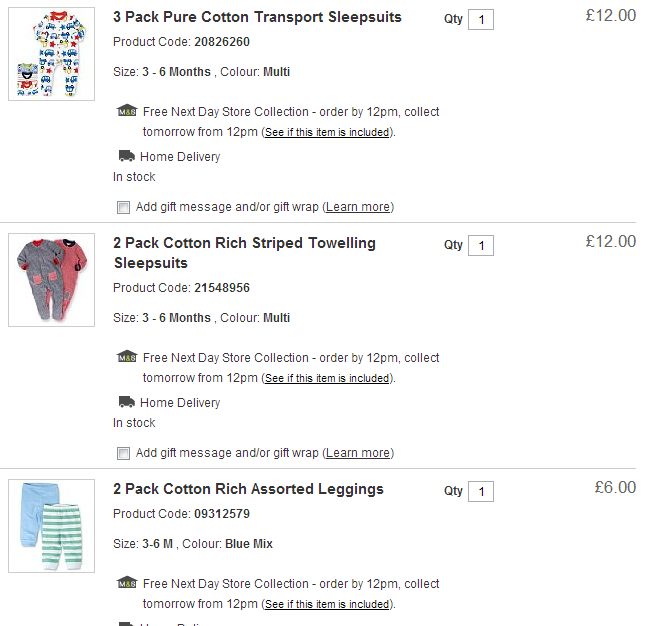Screen dimensions: 647x626
Task: Open Transport Sleepsuits product thumbnail
Action: (51, 54)
